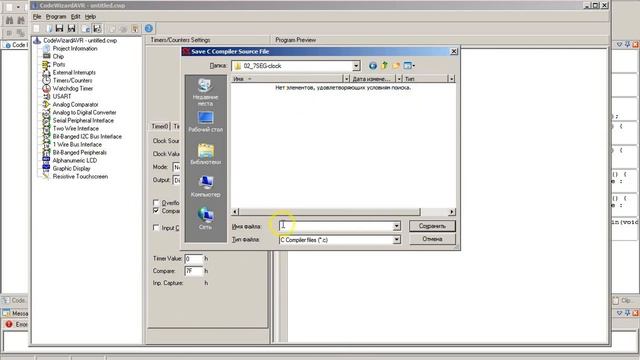The width and height of the screenshot is (640, 360).
Task: Open Libraries (Библиотеки) location
Action: point(205,154)
